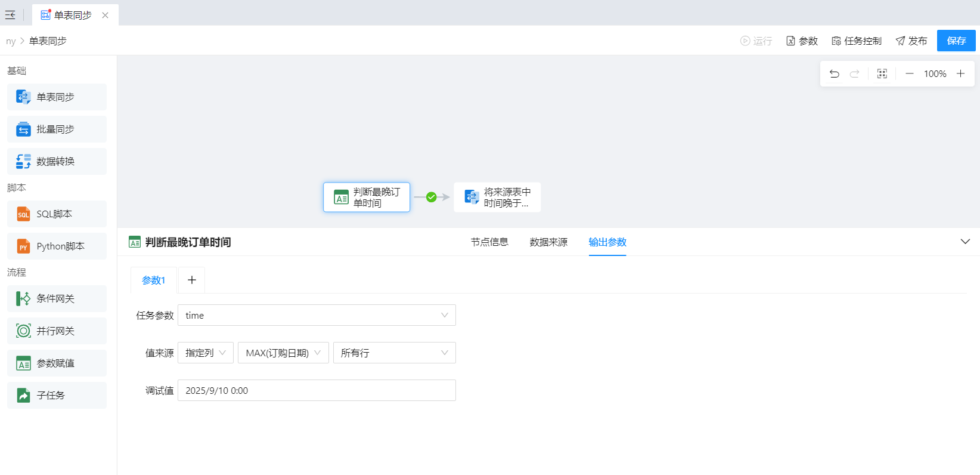The height and width of the screenshot is (475, 980).
Task: Zoom out with the minus icon
Action: (x=909, y=74)
